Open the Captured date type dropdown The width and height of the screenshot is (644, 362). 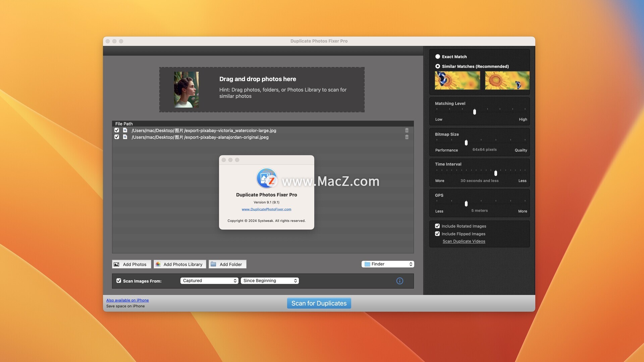click(209, 281)
